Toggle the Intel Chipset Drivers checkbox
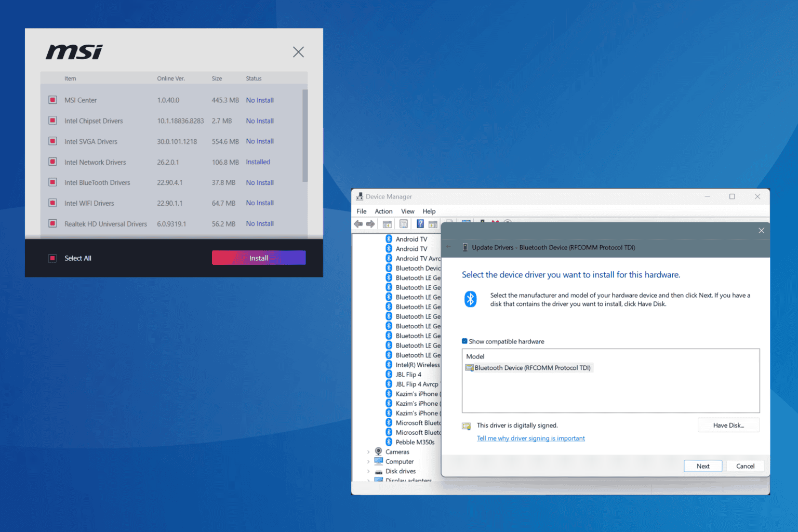This screenshot has height=532, width=798. coord(52,121)
